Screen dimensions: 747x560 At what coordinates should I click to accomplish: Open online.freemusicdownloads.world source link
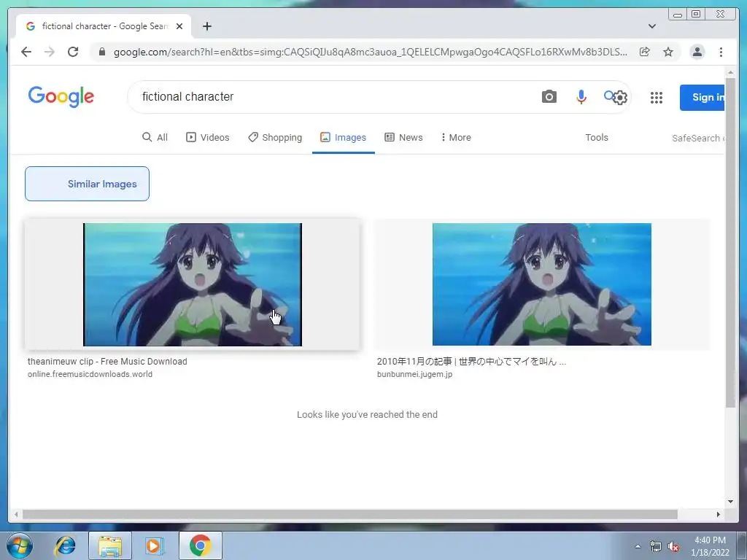[x=90, y=374]
